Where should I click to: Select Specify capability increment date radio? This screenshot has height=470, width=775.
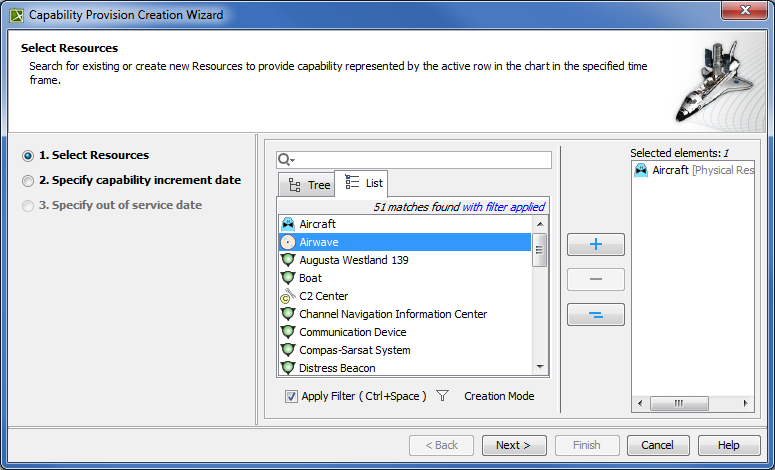[28, 181]
